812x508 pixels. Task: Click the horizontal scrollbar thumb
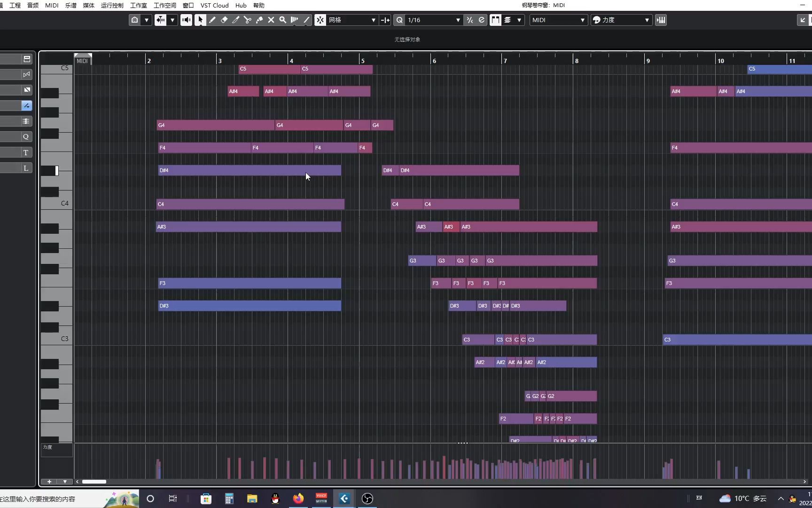pyautogui.click(x=94, y=482)
